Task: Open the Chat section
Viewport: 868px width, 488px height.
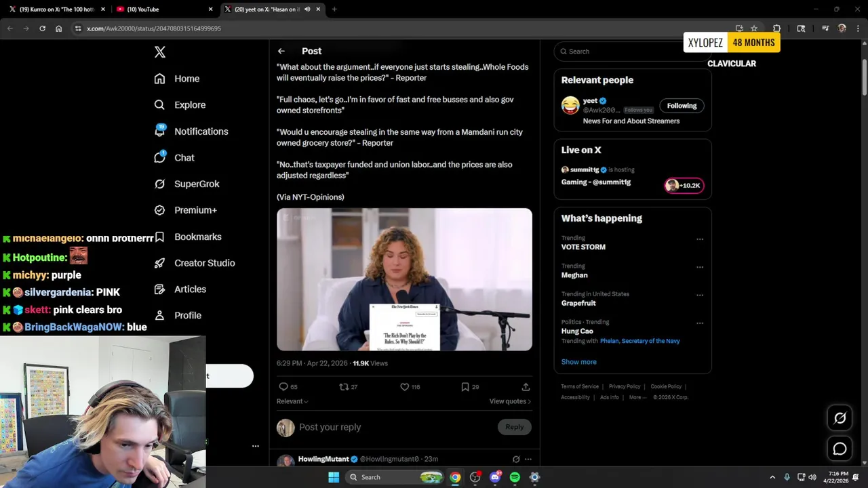Action: point(174,157)
